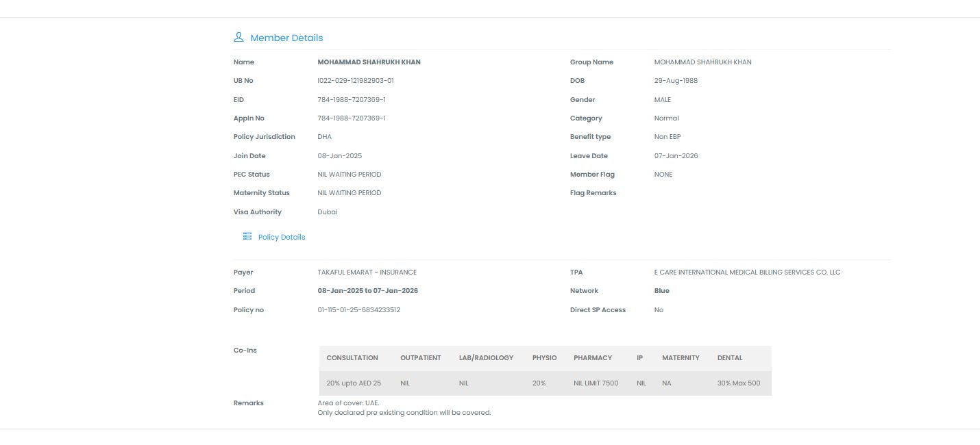Click the Blue network value
Screen dimensions: 980x445
tap(662, 291)
